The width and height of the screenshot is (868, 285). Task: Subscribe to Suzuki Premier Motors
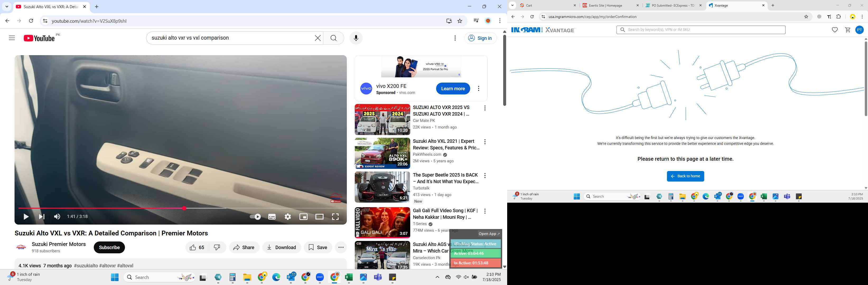pos(109,247)
